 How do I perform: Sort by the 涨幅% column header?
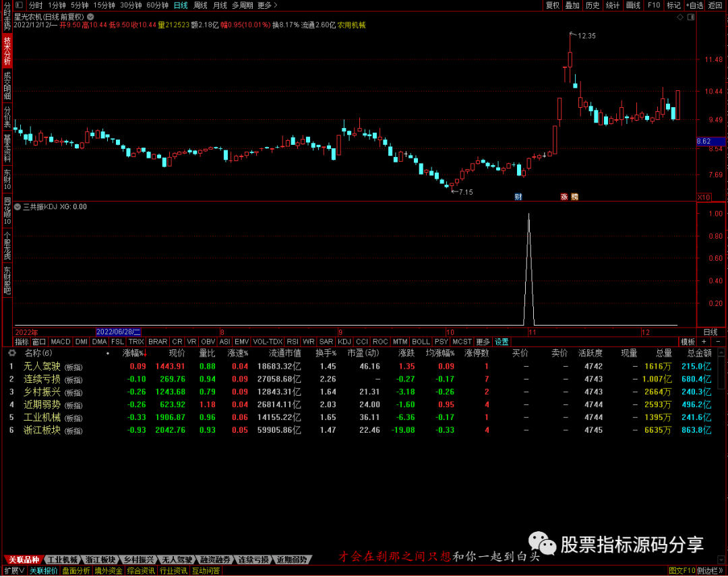[x=135, y=353]
